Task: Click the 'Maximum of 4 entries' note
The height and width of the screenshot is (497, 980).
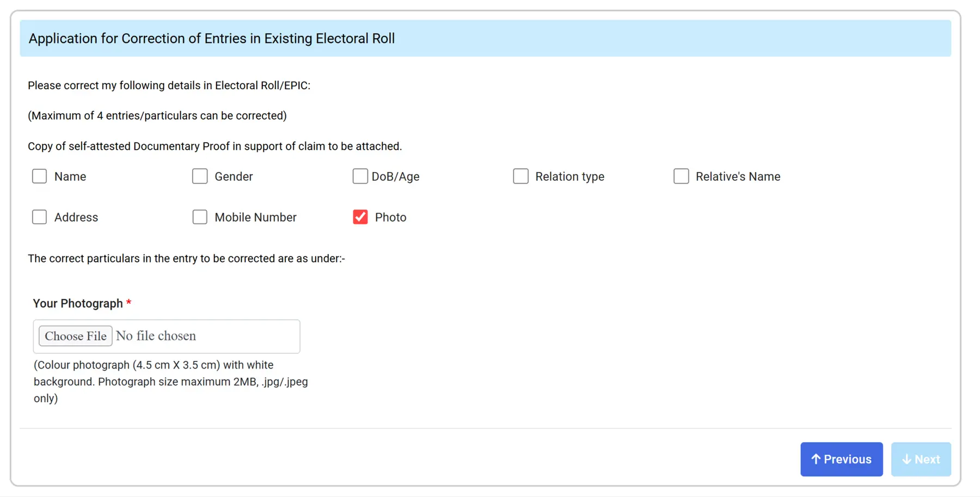Action: click(x=157, y=116)
